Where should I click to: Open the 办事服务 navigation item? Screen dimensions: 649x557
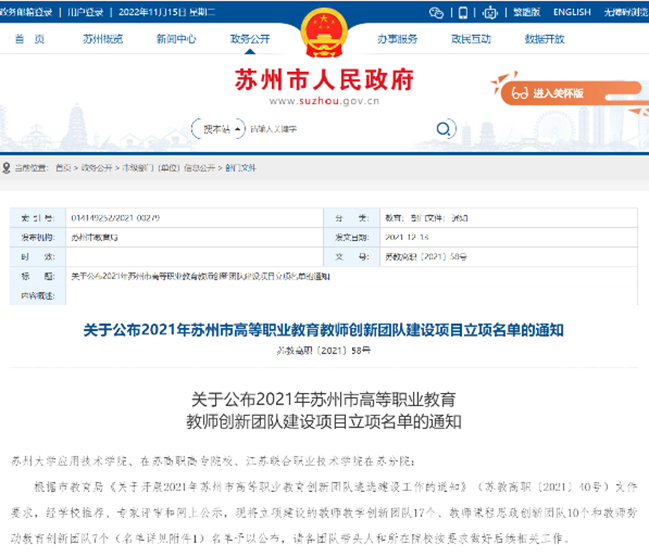pos(397,38)
